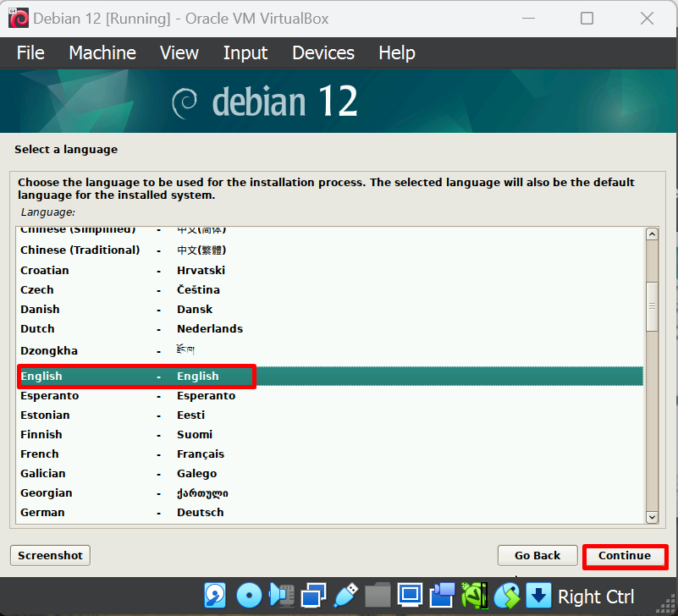Select French in the language list
The image size is (678, 616).
329,454
